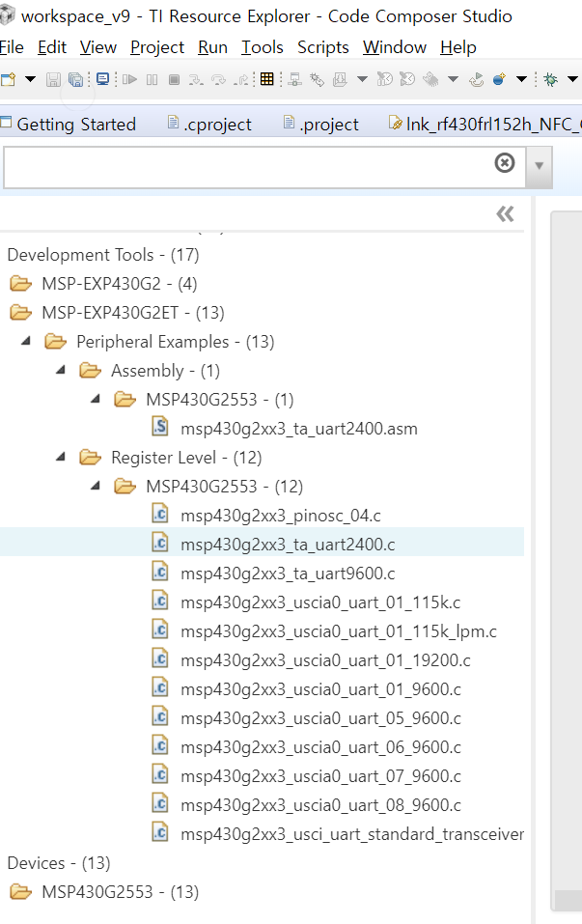The image size is (582, 924).
Task: Click the Terminate stop toolbar icon
Action: pyautogui.click(x=174, y=79)
